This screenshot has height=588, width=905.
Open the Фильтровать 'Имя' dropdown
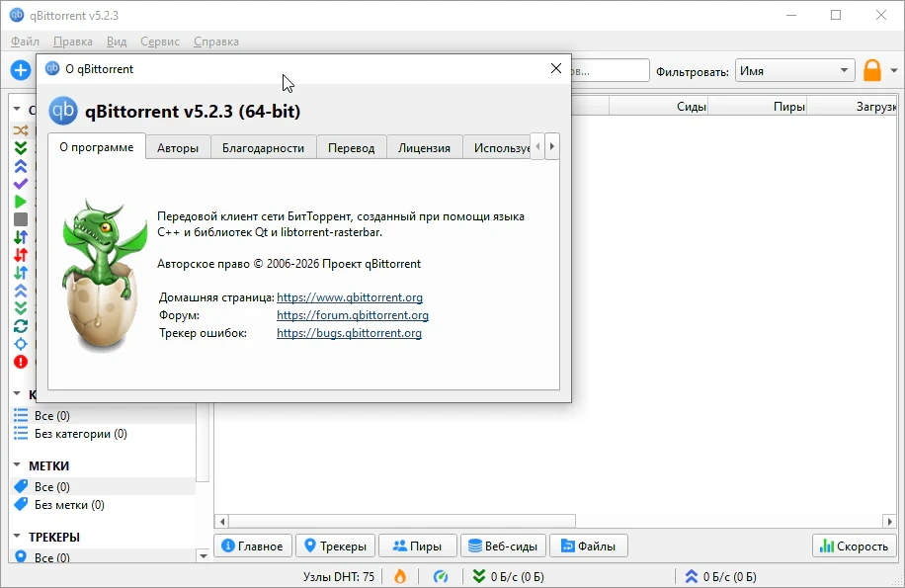794,71
